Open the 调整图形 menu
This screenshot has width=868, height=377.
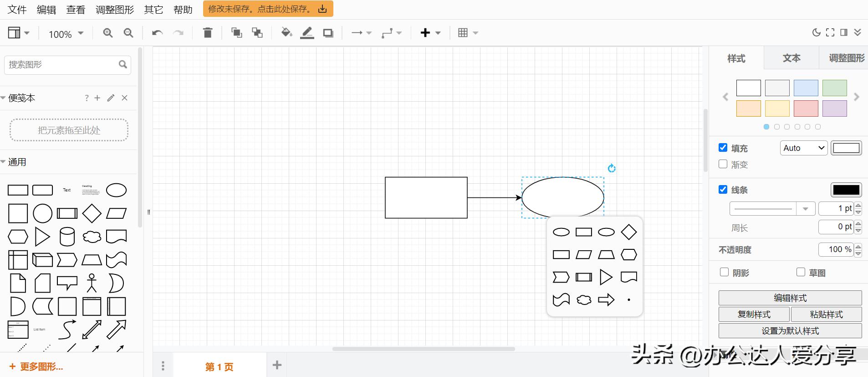coord(115,10)
